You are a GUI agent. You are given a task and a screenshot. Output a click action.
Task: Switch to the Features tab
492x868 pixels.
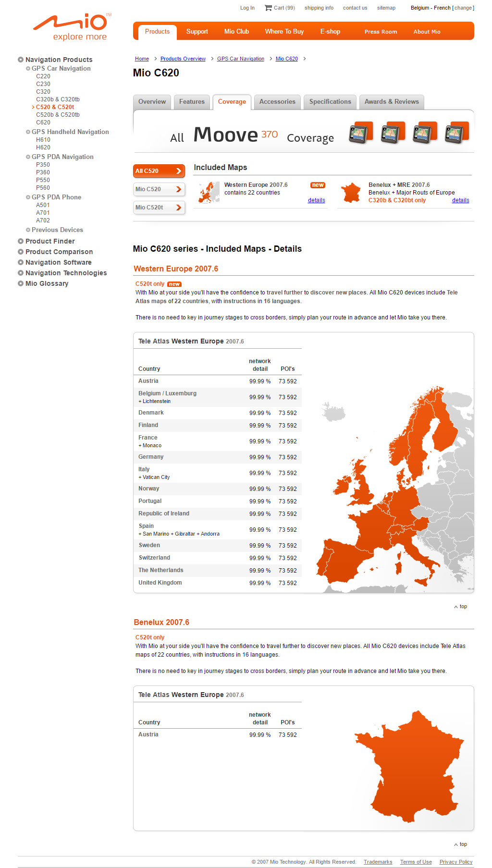click(192, 102)
